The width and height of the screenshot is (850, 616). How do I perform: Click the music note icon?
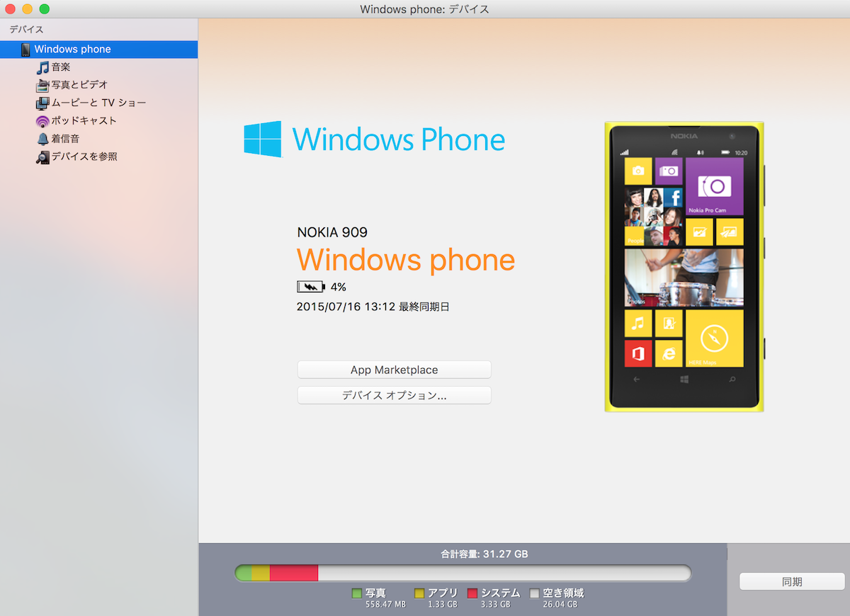point(42,67)
